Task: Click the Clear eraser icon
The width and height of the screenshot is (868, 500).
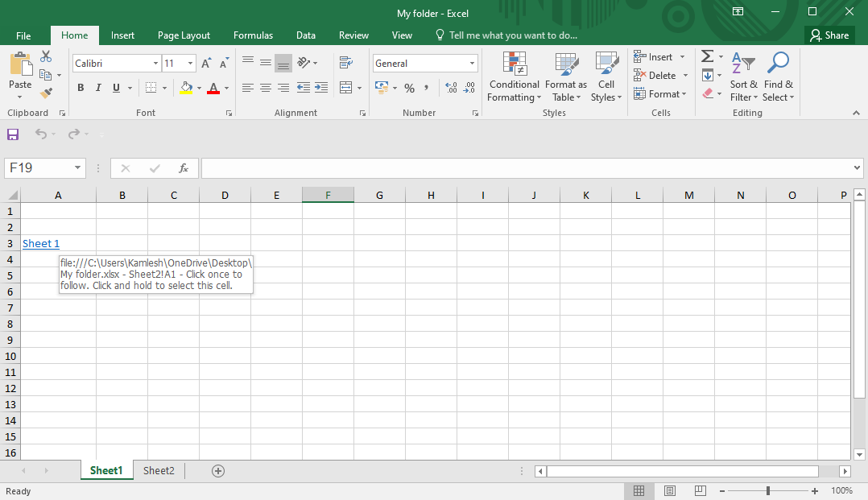Action: point(708,93)
